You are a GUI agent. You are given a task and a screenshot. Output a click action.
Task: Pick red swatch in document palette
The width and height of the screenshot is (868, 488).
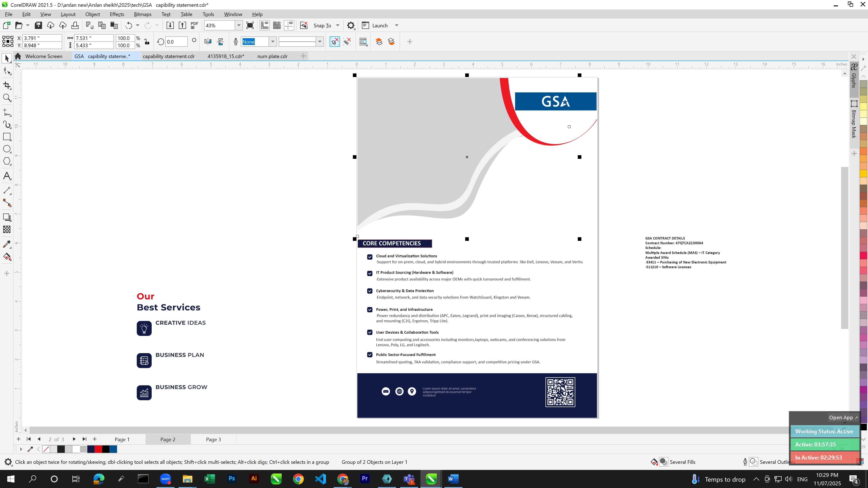98,449
